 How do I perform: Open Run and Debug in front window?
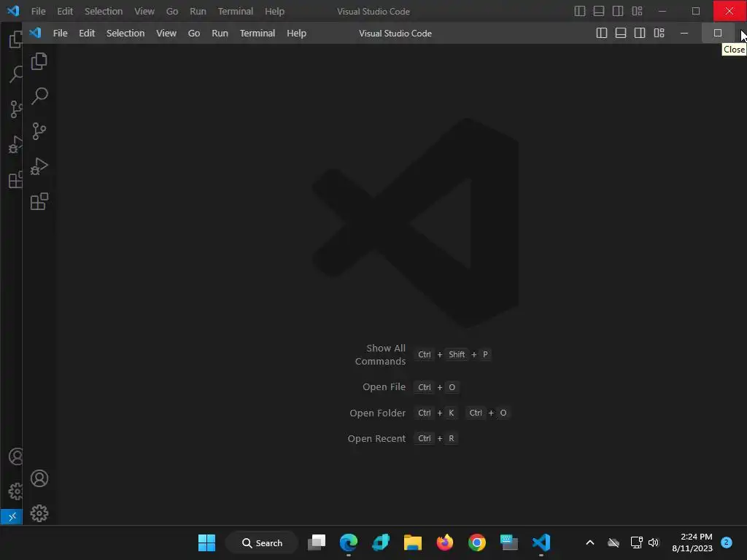39,166
